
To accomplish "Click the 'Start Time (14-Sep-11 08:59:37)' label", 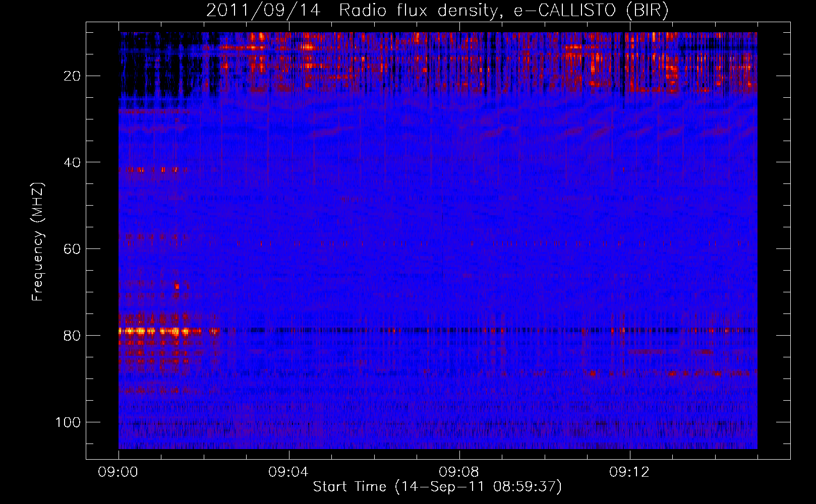I will [x=437, y=487].
